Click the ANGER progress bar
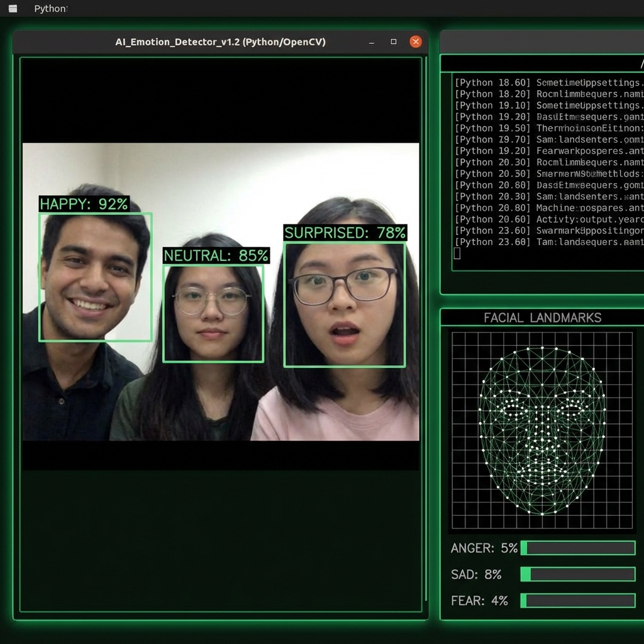The height and width of the screenshot is (644, 644). (x=578, y=548)
